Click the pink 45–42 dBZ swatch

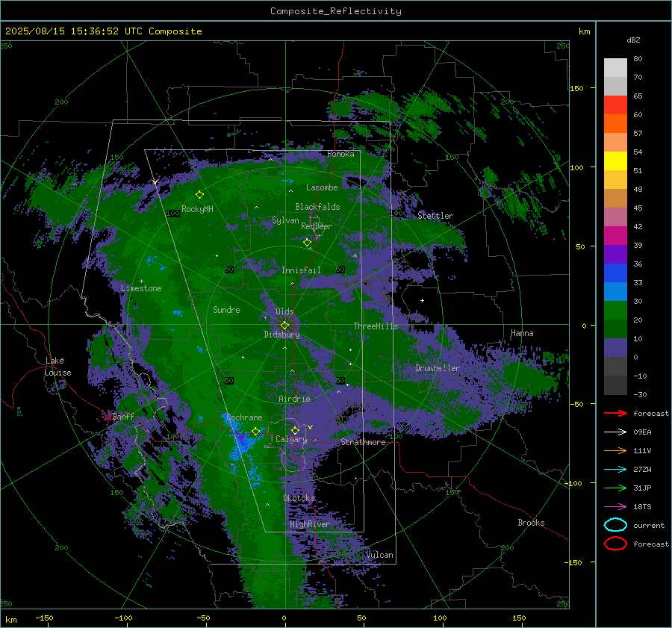[x=615, y=217]
